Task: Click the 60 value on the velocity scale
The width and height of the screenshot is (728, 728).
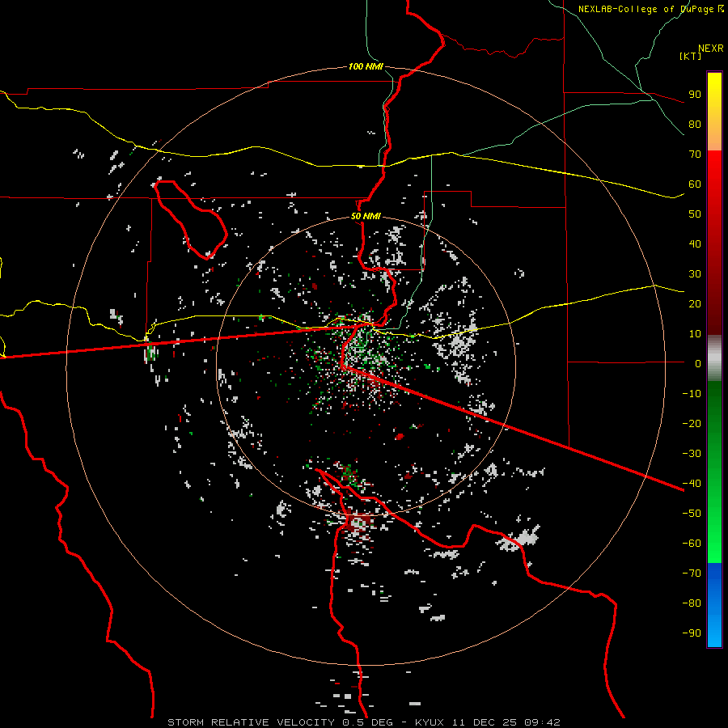Action: [695, 184]
